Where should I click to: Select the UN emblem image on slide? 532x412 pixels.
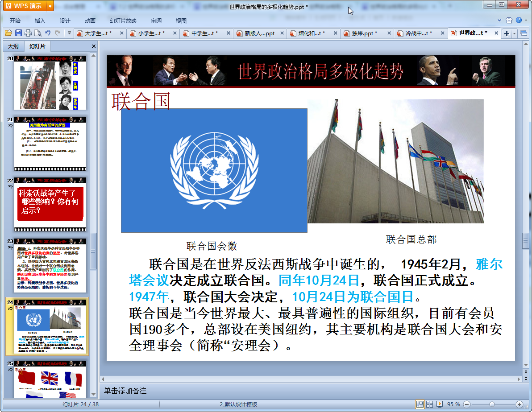(x=214, y=171)
